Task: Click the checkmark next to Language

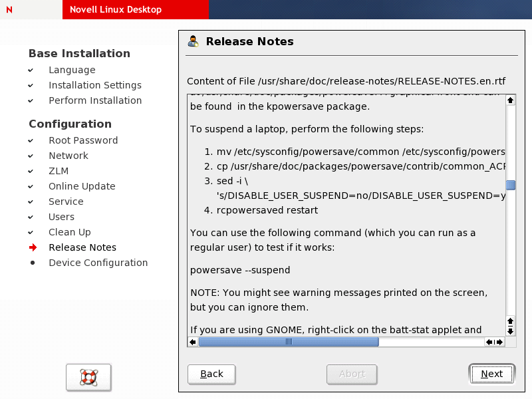Action: tap(31, 70)
